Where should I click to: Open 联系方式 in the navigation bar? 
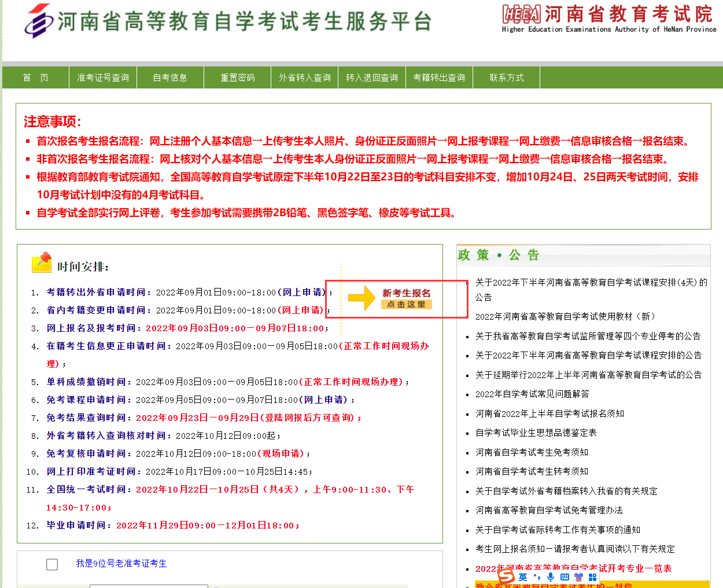point(506,77)
